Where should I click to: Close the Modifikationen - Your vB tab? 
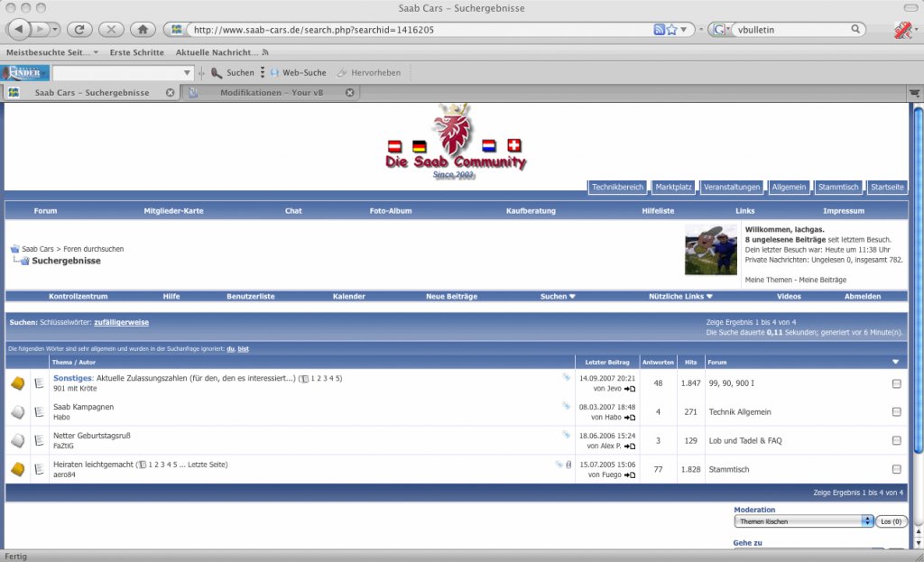click(x=349, y=93)
